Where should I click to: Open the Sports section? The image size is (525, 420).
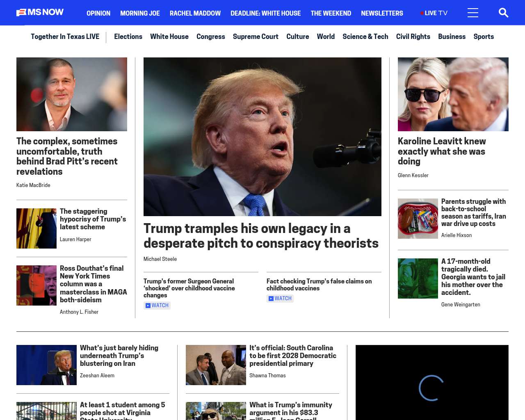(x=484, y=37)
